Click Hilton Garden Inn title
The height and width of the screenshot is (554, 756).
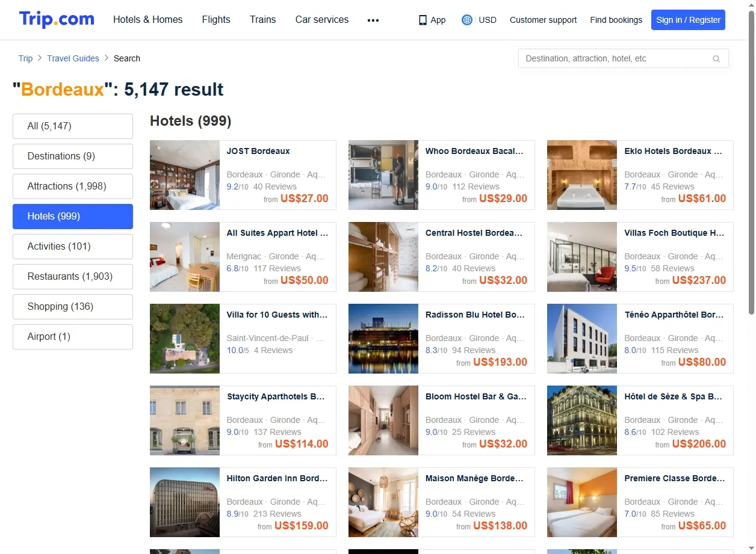[277, 478]
